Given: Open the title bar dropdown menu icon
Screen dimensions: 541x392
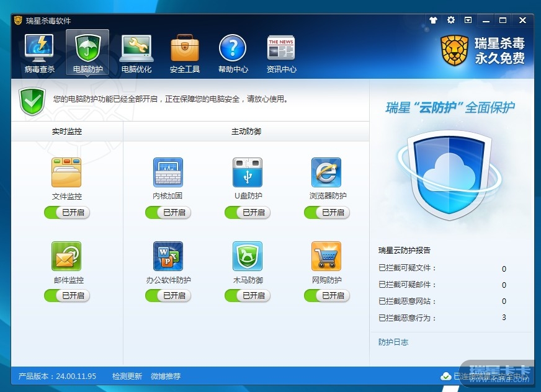Looking at the screenshot, I should coord(468,20).
